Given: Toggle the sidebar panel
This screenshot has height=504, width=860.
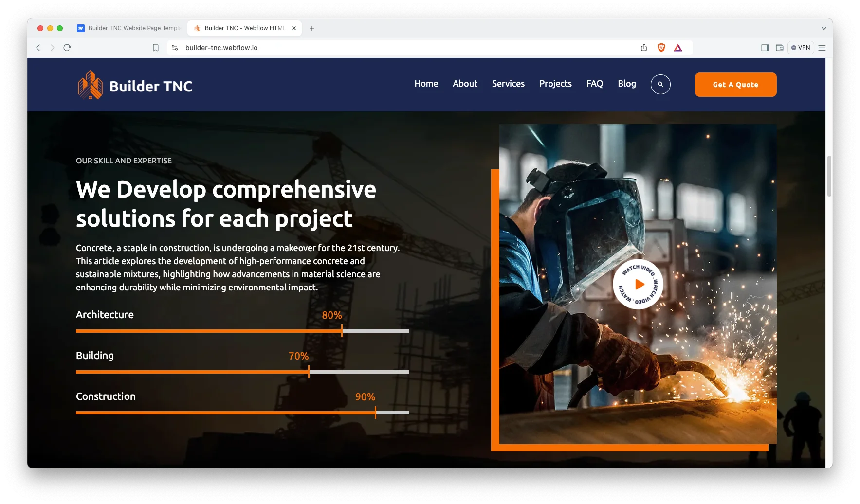Looking at the screenshot, I should [x=765, y=48].
